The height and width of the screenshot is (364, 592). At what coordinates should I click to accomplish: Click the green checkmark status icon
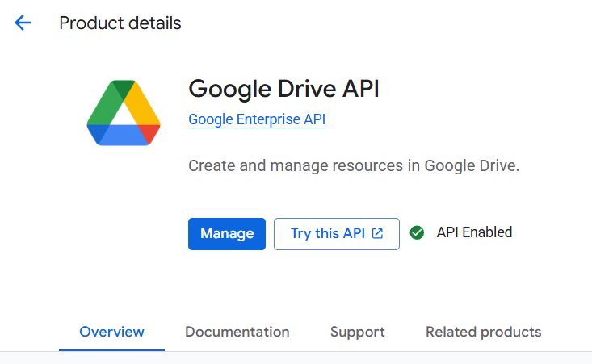point(417,232)
